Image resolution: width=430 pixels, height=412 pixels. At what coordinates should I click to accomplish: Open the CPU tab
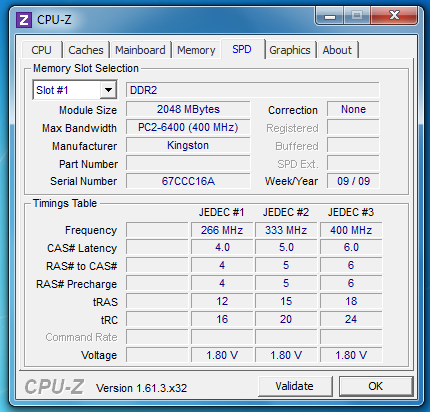[x=41, y=50]
